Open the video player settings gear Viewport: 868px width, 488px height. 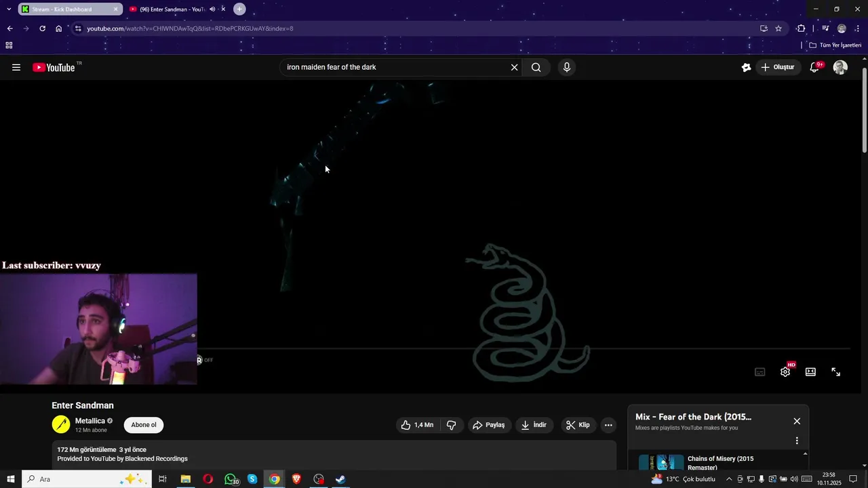(785, 371)
